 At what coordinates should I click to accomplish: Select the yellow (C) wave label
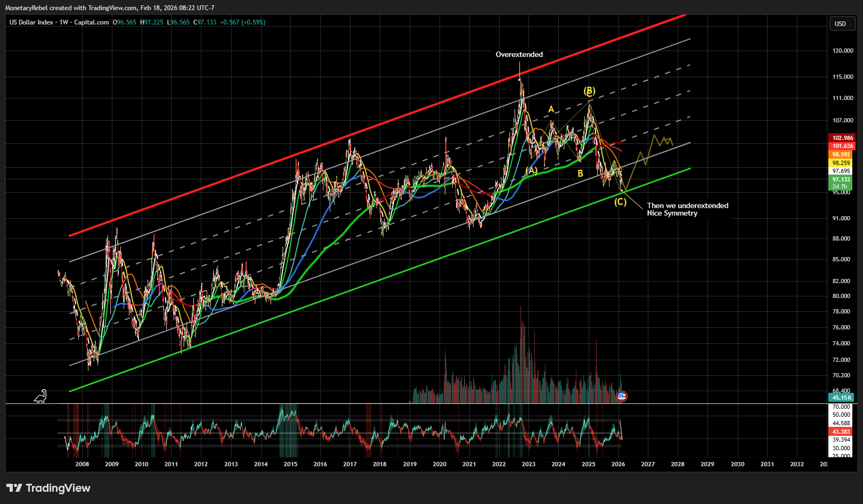620,202
